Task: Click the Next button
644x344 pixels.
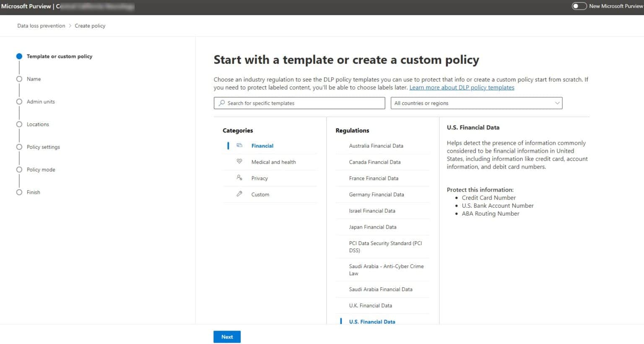Action: click(227, 336)
